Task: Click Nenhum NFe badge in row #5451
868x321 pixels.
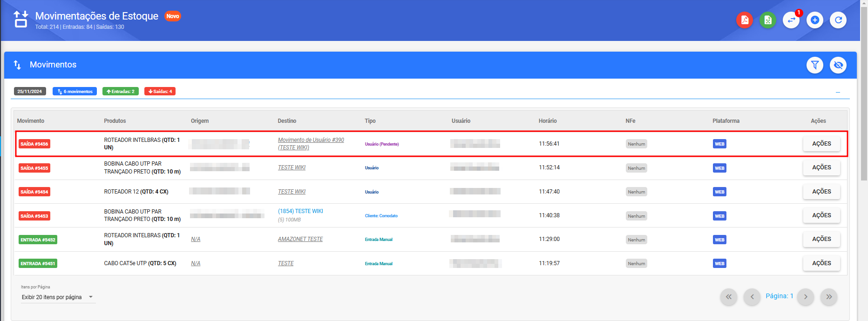Action: [637, 264]
